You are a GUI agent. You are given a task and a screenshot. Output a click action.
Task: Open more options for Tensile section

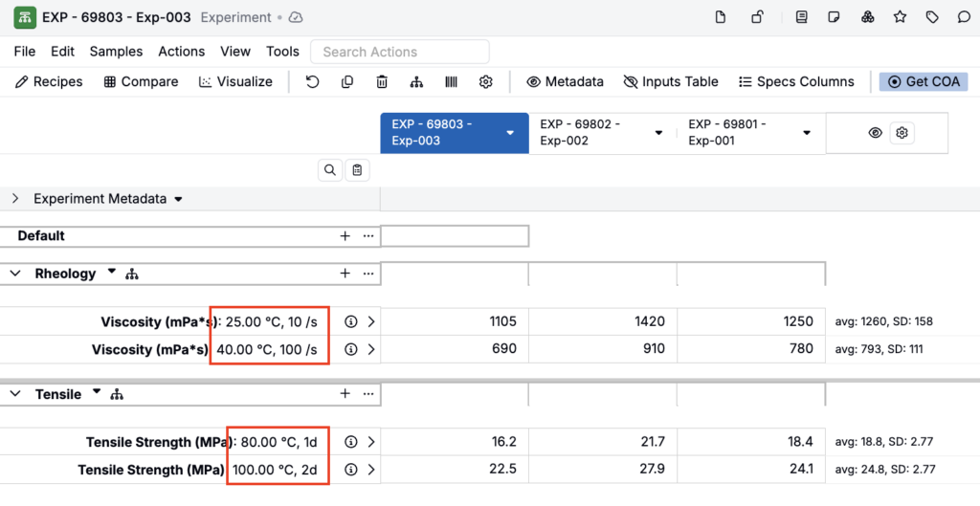(x=368, y=393)
